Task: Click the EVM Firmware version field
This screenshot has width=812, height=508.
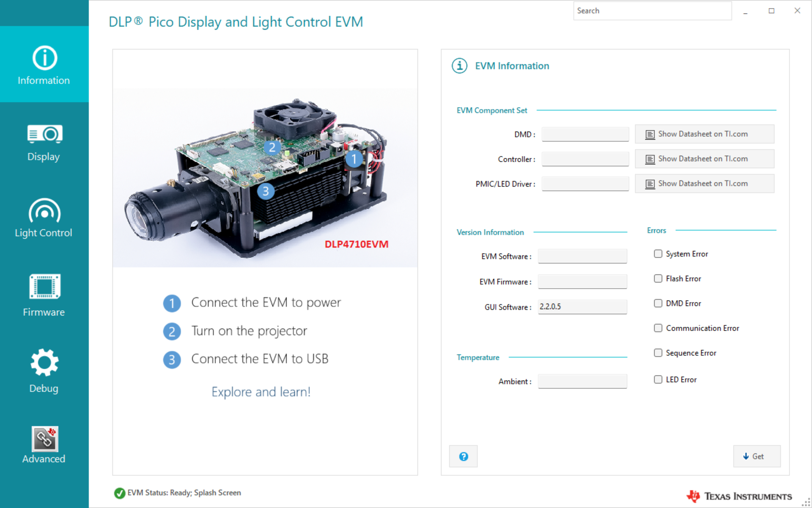Action: coord(582,282)
